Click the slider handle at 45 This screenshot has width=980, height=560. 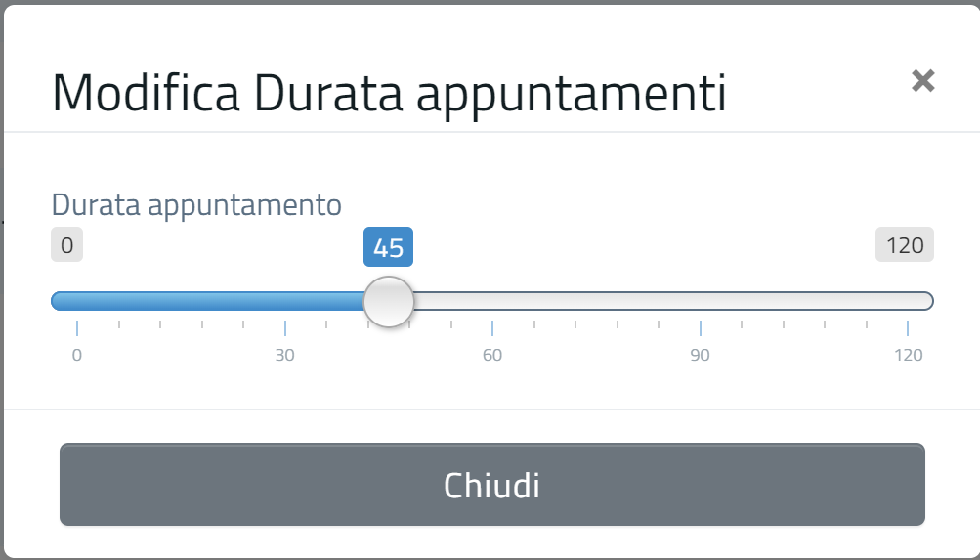point(389,301)
